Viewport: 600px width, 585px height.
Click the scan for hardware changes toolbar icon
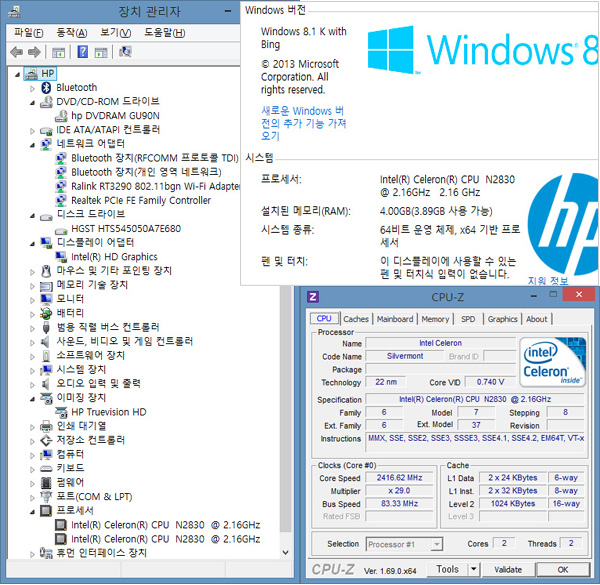(x=125, y=52)
